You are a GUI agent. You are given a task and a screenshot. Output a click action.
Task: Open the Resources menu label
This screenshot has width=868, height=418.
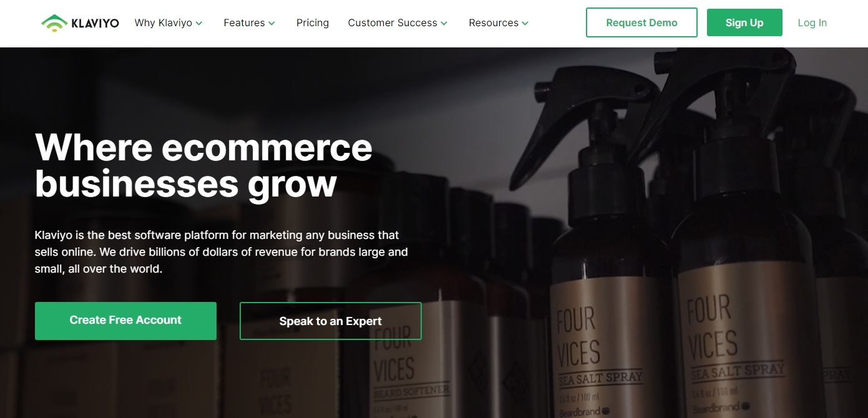494,23
